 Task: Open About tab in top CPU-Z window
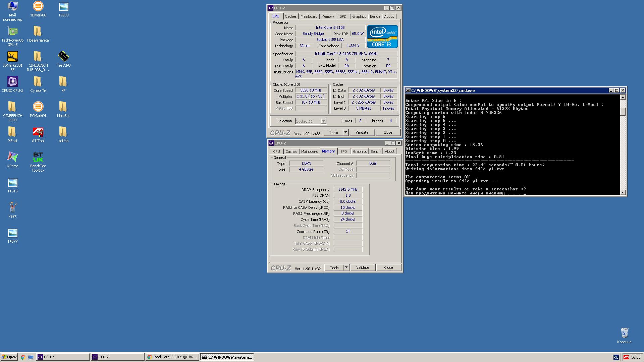(x=389, y=16)
